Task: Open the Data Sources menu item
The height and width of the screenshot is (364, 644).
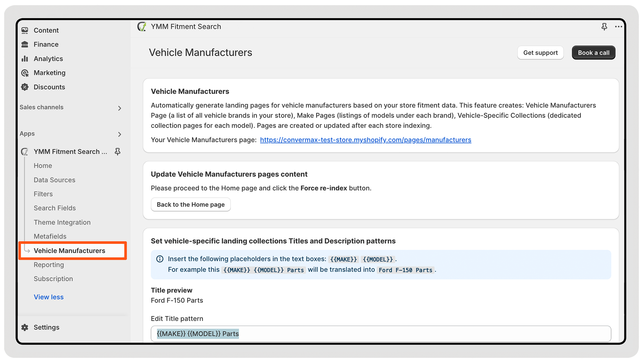Action: tap(54, 180)
